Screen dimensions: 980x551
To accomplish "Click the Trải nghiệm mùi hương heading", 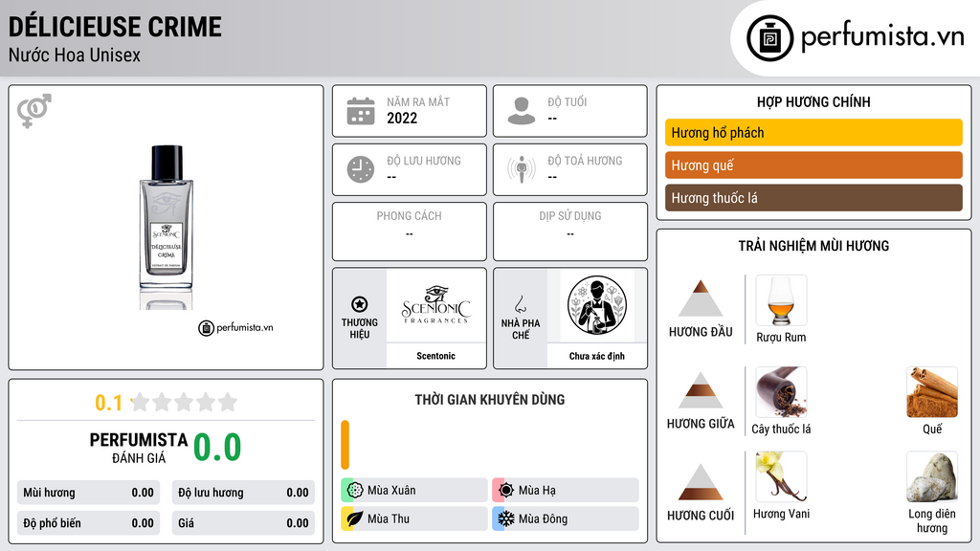I will pyautogui.click(x=813, y=246).
